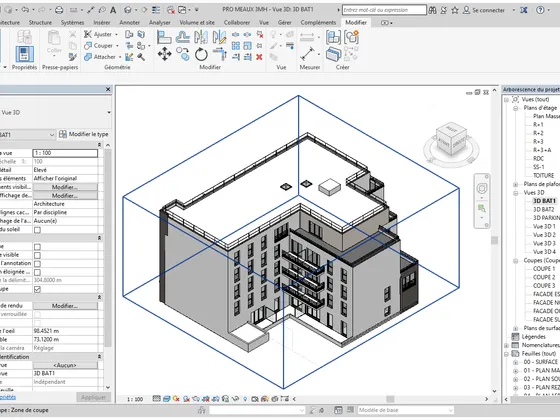Viewport: 560px width, 420px height.
Task: Click the red X Delete icon
Action: point(259,56)
